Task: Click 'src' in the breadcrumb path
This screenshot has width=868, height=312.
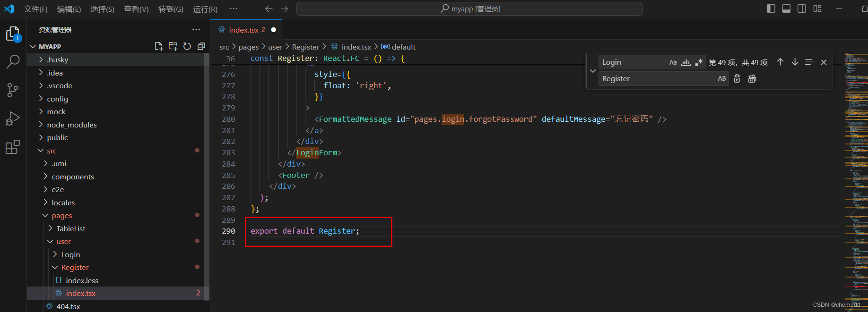Action: click(224, 47)
